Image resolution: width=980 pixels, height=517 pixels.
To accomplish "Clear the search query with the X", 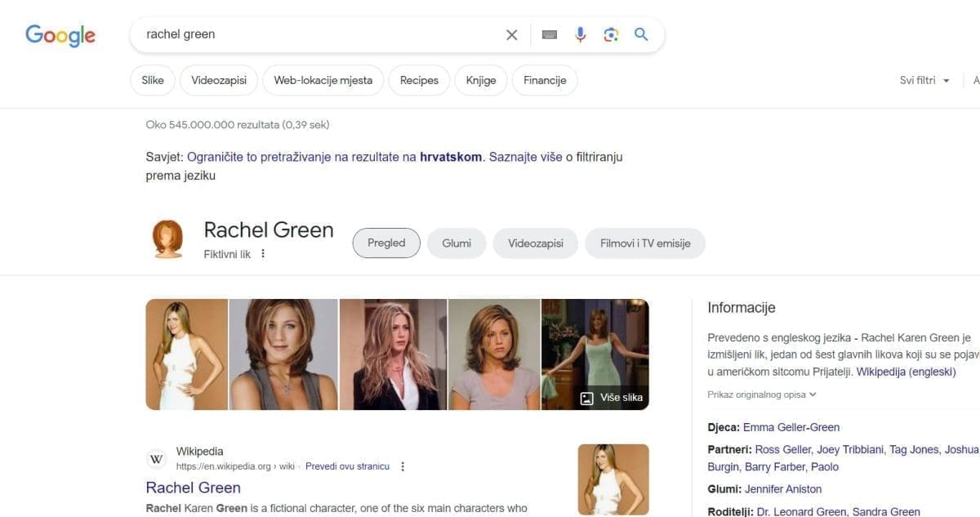I will tap(511, 34).
